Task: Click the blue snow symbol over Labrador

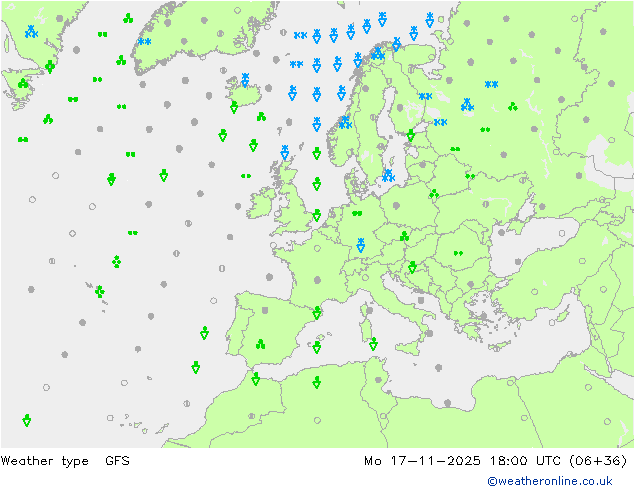Action: tap(31, 32)
